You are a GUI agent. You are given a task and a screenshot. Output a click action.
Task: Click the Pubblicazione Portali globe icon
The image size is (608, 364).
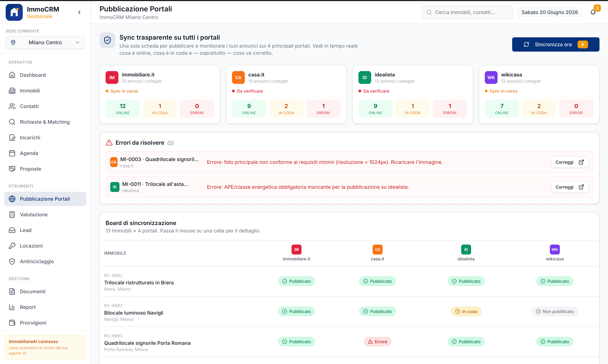[12, 199]
